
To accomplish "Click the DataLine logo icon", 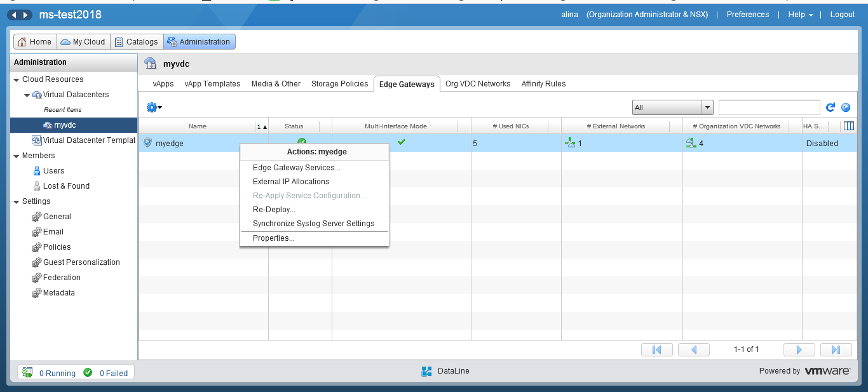I will [427, 371].
